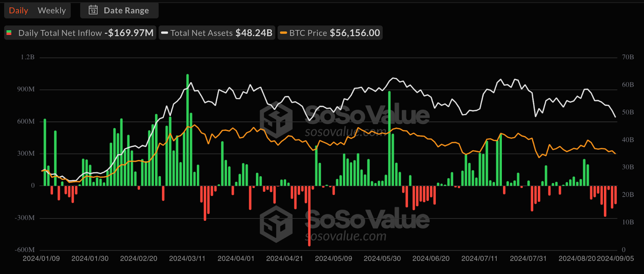Screen dimensions: 644x274
Task: Click the 2024/01/30 x-axis date label
Action: click(x=90, y=259)
